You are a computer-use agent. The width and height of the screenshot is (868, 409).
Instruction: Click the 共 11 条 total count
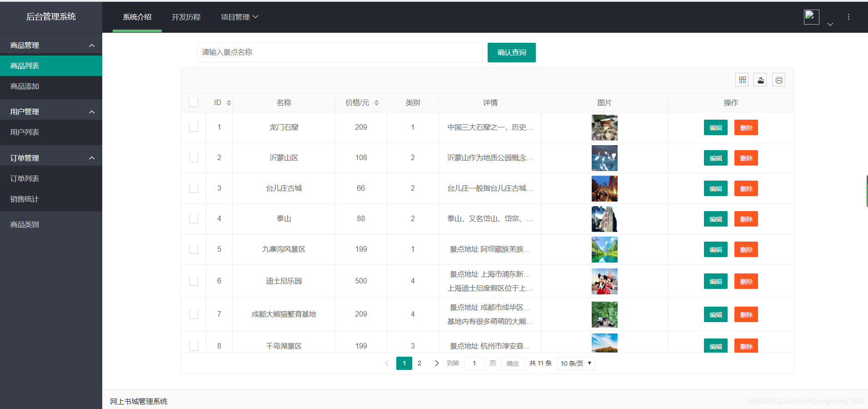(540, 363)
